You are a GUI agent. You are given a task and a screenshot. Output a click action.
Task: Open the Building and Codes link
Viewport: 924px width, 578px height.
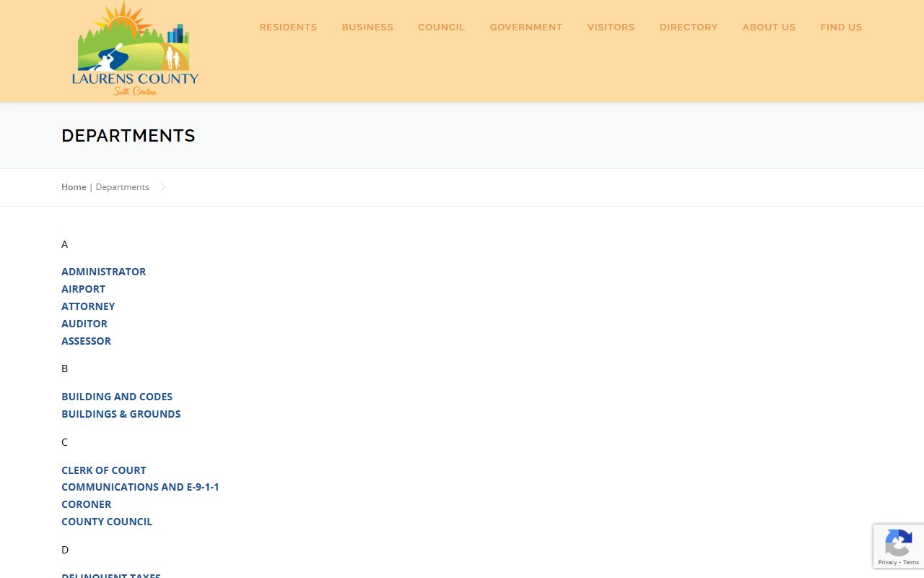click(117, 397)
